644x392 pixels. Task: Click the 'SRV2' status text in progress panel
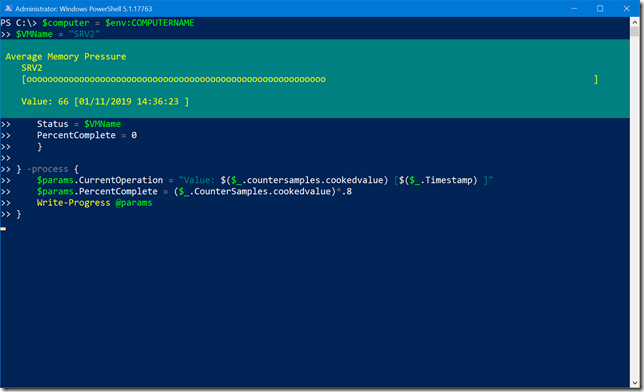click(32, 68)
